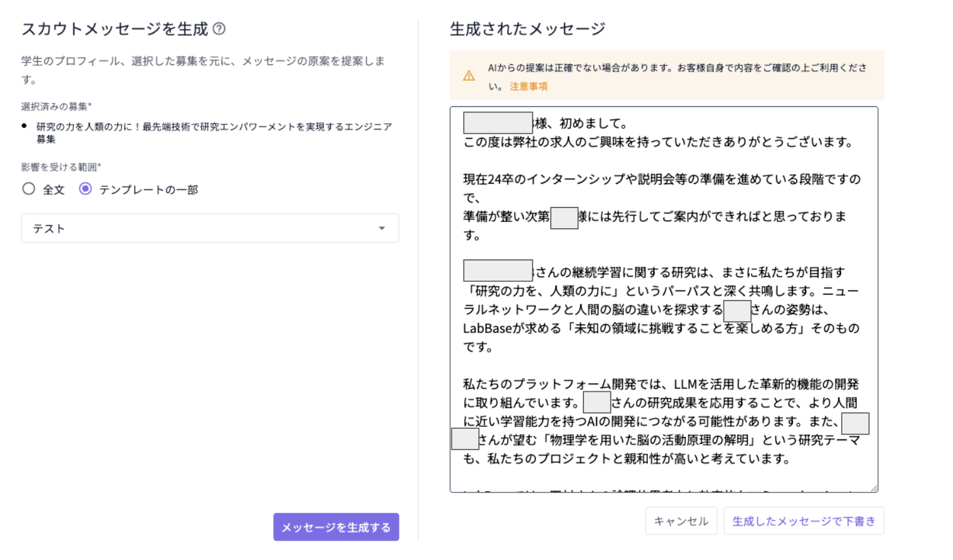
Task: Click the name placeholder after 準備が整い次第
Action: tap(564, 217)
